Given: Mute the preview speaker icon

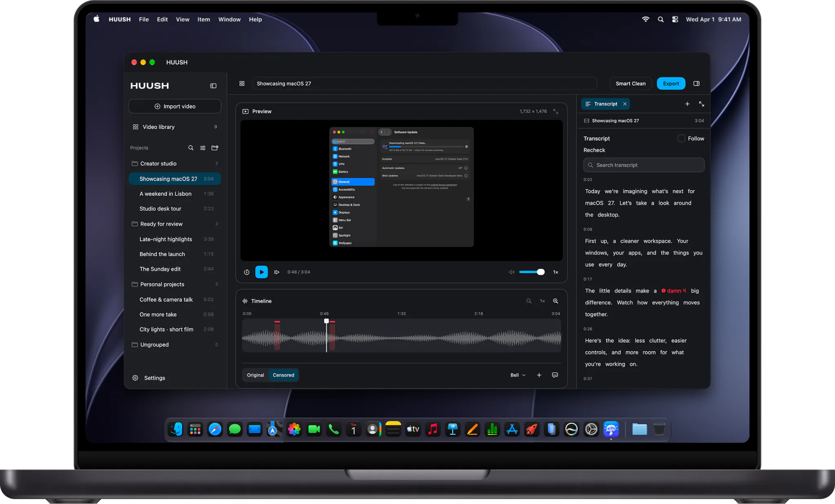Looking at the screenshot, I should pos(512,272).
